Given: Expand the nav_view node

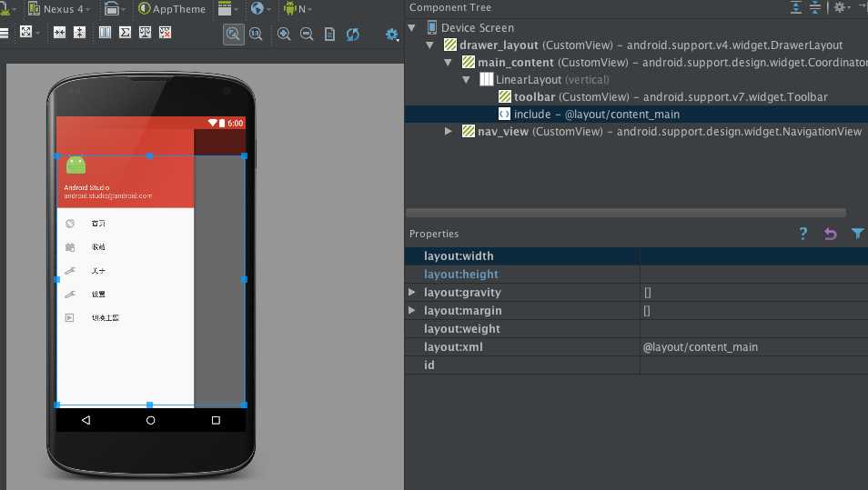Looking at the screenshot, I should click(x=449, y=131).
